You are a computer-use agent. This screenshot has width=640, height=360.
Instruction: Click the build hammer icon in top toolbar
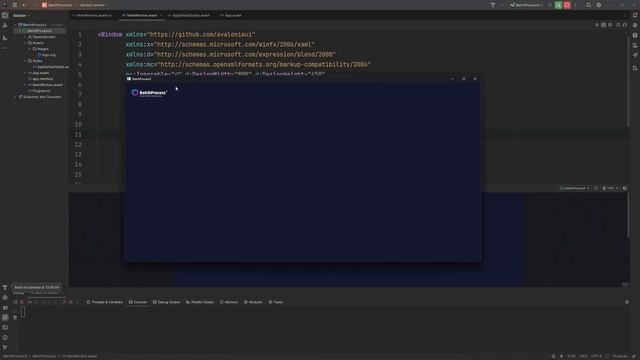(493, 5)
